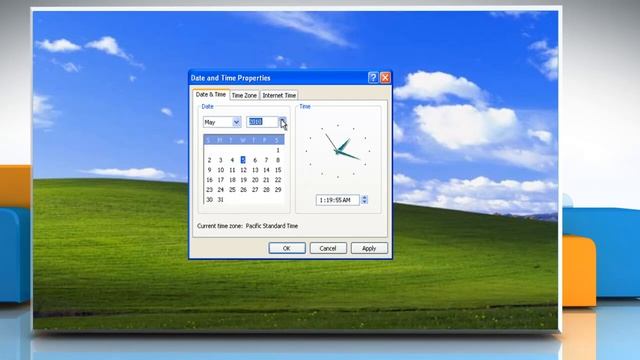Screen dimensions: 640x360
Task: Select day 24 in the calendar
Action: pyautogui.click(x=221, y=189)
